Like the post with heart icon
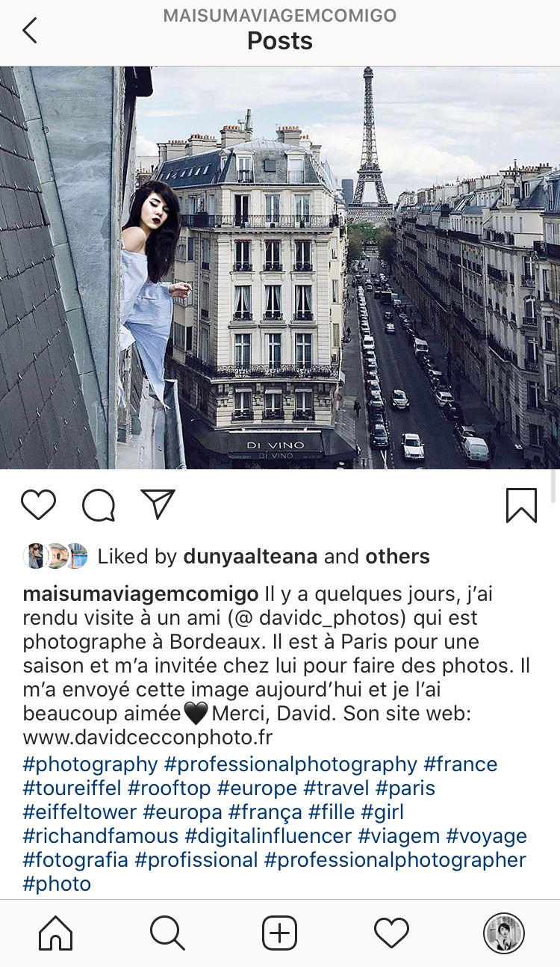 [x=39, y=505]
